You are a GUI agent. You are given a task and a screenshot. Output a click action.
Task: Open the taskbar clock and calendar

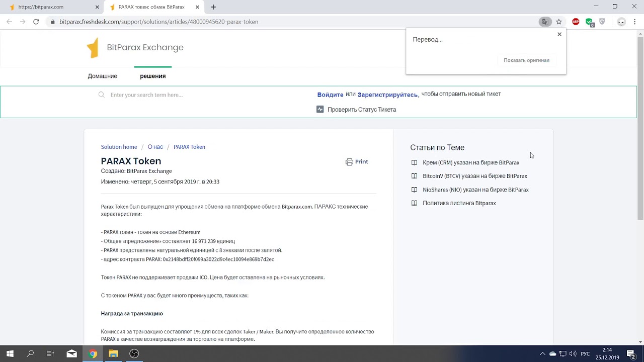[x=607, y=354]
